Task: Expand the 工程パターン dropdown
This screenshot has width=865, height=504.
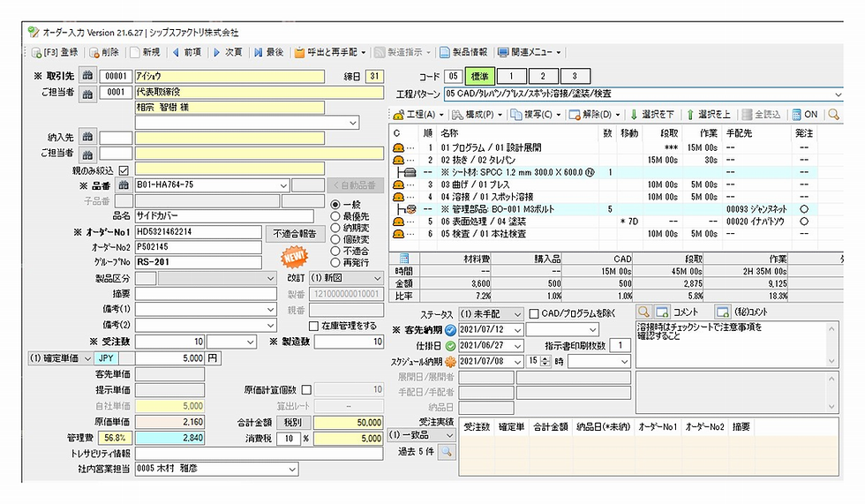Action: [838, 94]
